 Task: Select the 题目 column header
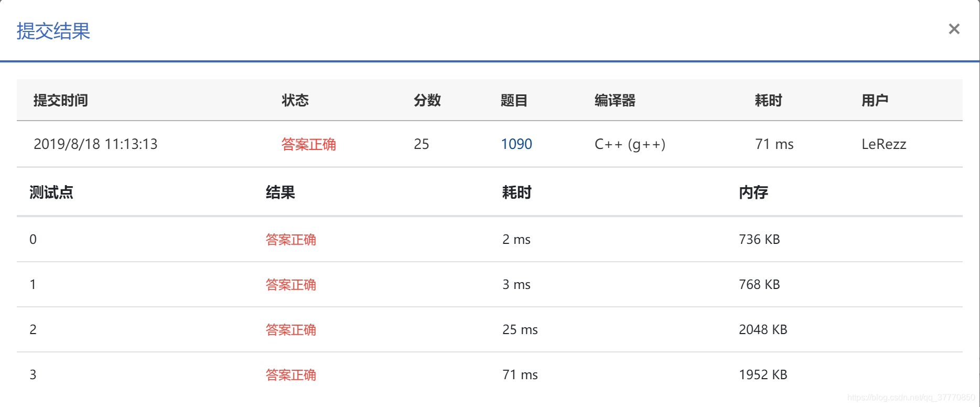click(514, 100)
